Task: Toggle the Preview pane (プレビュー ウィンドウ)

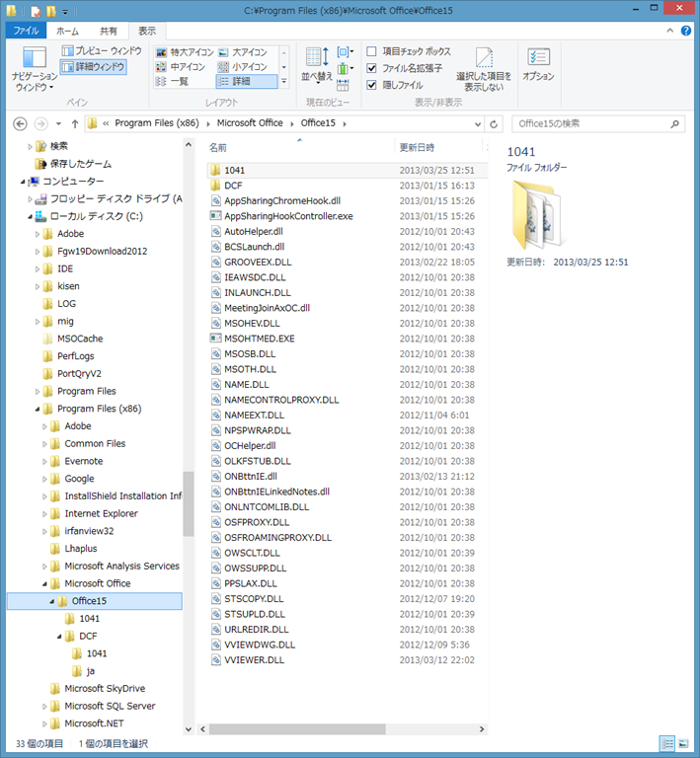Action: pos(102,50)
